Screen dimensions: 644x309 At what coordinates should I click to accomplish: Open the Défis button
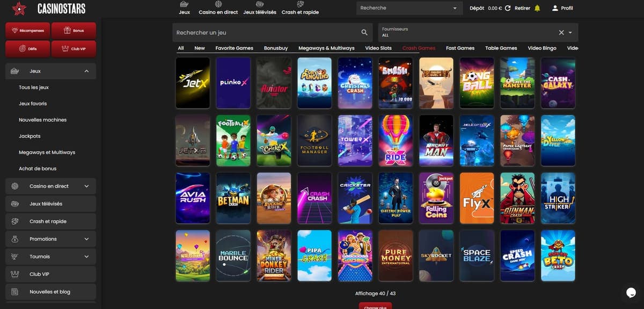(28, 48)
